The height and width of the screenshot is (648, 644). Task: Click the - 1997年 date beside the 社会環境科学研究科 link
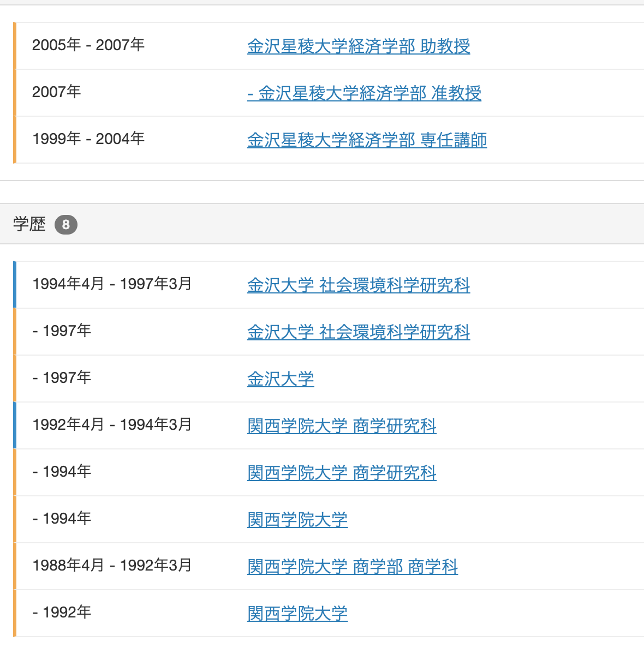[62, 331]
